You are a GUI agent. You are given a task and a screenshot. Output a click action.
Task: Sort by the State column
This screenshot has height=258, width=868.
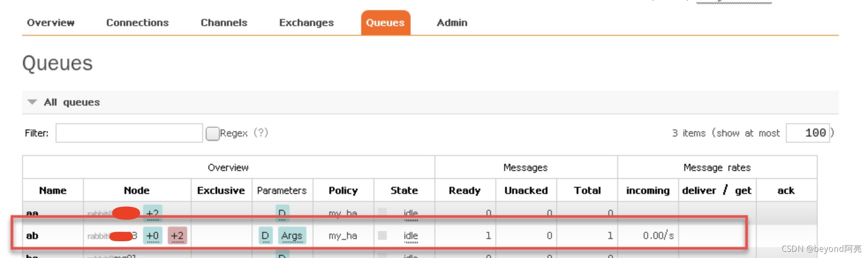click(x=404, y=190)
